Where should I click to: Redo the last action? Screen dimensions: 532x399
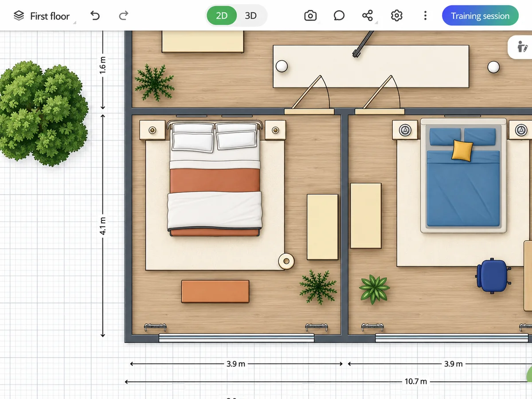pos(124,16)
